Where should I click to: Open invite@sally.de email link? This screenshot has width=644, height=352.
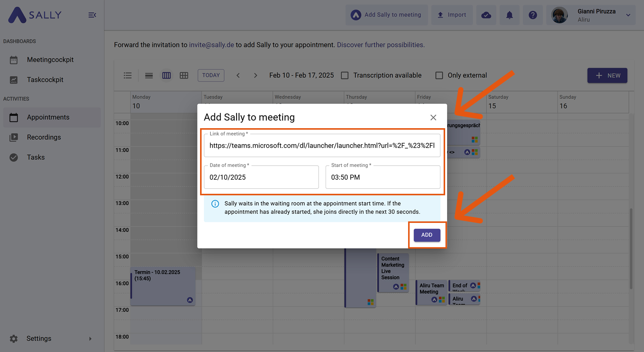(x=211, y=45)
